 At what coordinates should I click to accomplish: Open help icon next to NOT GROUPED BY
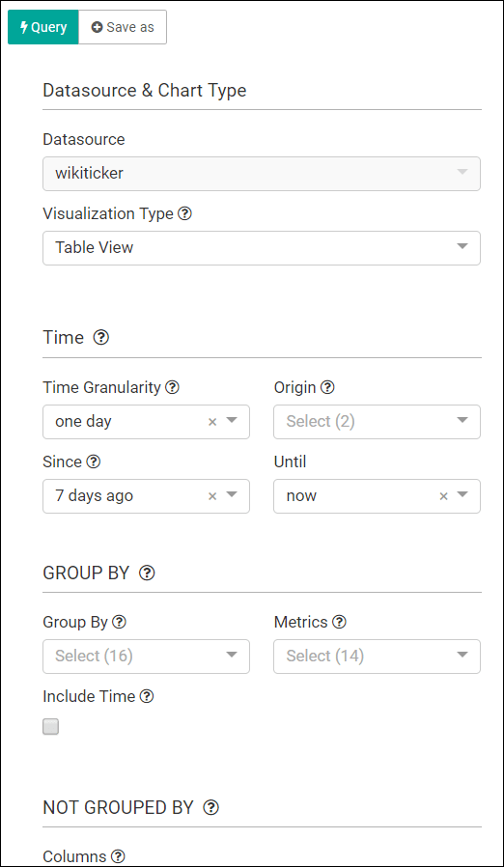pyautogui.click(x=210, y=808)
